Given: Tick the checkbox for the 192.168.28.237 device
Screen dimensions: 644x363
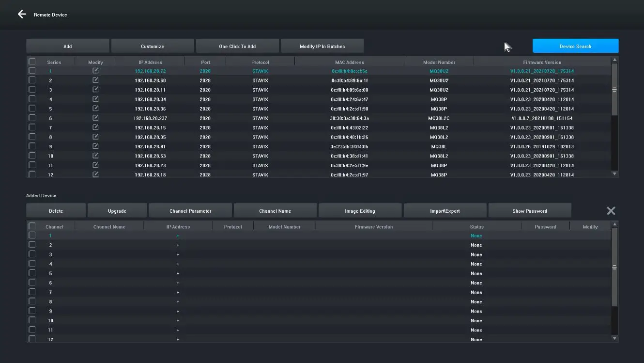Looking at the screenshot, I should click(x=32, y=118).
